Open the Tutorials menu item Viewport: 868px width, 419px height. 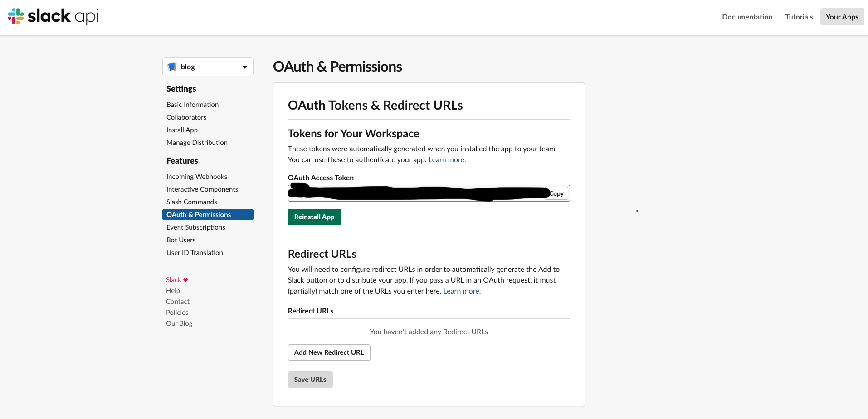pyautogui.click(x=799, y=17)
